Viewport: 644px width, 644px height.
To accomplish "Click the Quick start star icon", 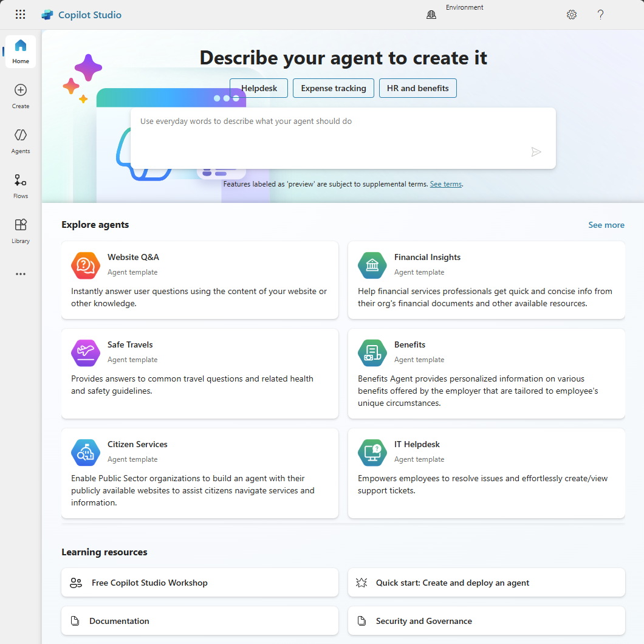I will pos(361,583).
